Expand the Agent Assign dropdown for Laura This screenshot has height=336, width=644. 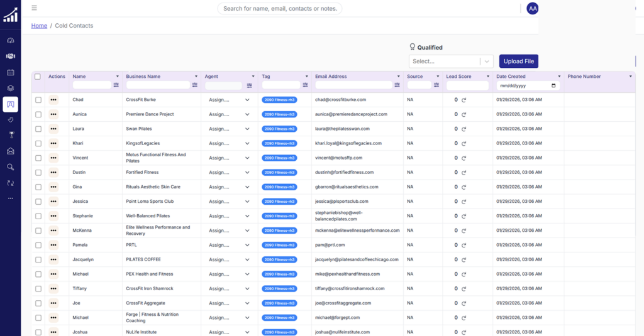(229, 129)
